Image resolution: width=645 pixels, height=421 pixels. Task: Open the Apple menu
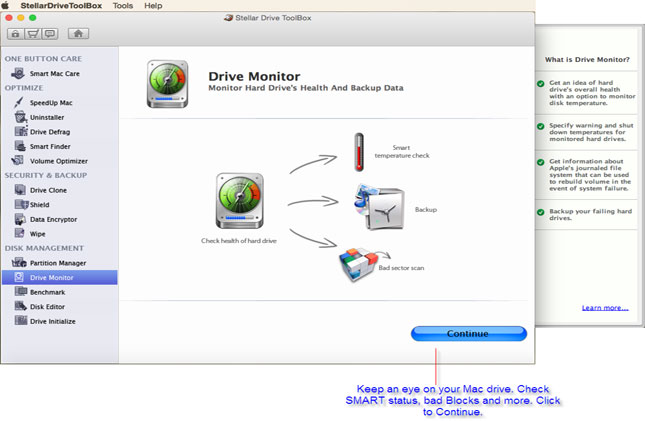[x=5, y=5]
